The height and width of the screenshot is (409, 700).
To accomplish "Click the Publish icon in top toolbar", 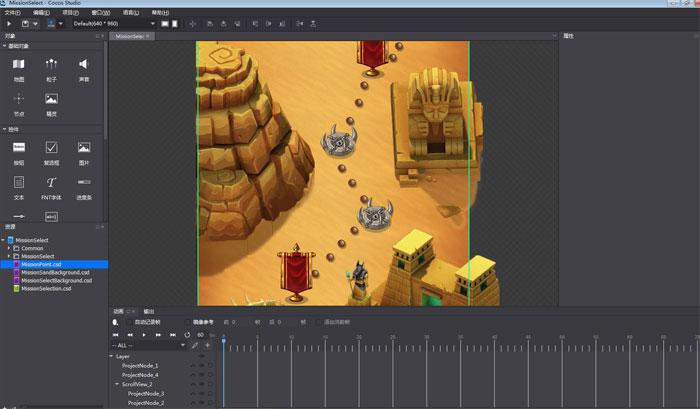I will click(25, 24).
